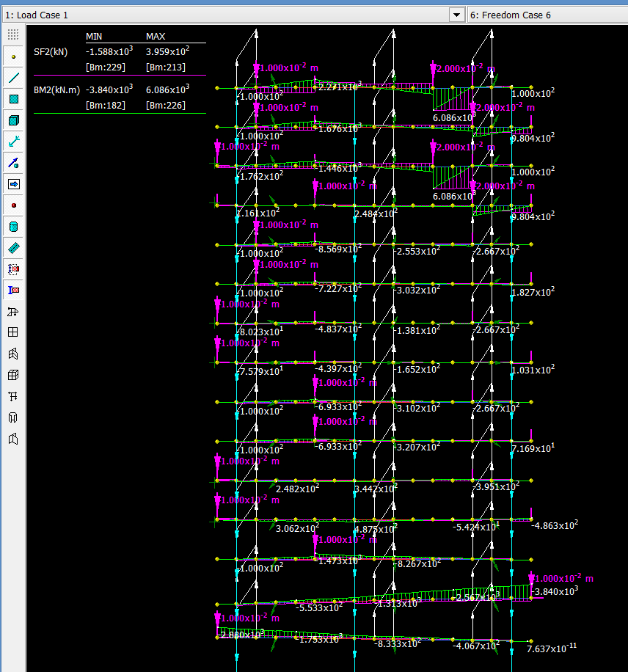Screen dimensions: 628x672
Task: Click the [Bm:229] minimum shear label
Action: point(105,67)
